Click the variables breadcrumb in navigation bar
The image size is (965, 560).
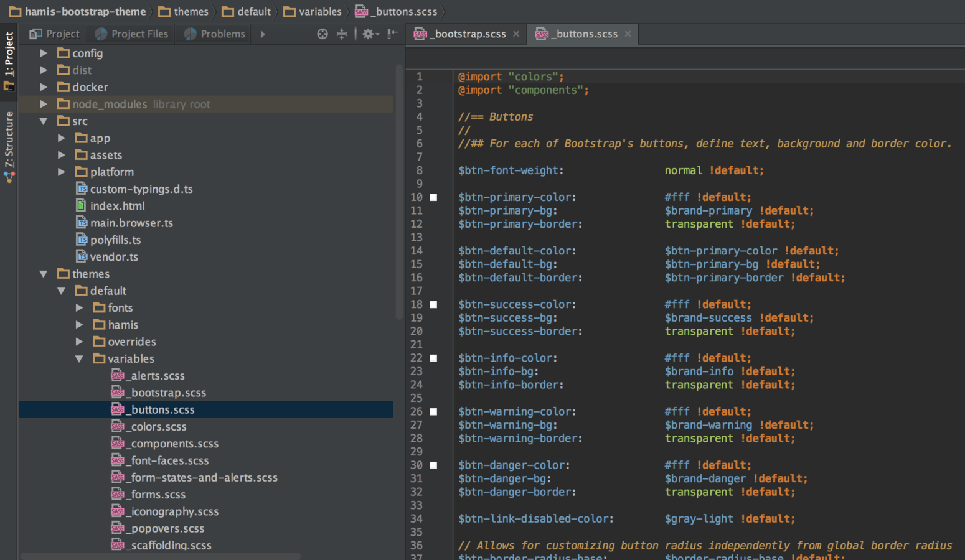point(319,12)
